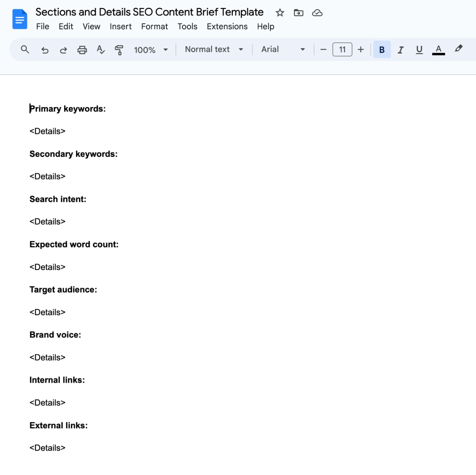The height and width of the screenshot is (475, 476).
Task: Undo the last action
Action: click(x=44, y=49)
